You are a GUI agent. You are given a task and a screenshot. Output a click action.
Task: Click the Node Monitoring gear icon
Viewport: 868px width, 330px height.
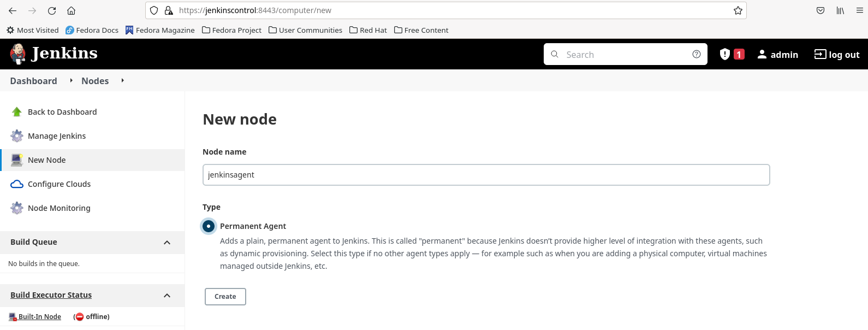(x=17, y=208)
